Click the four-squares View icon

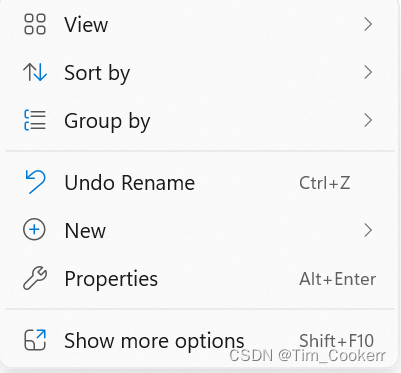pos(35,24)
